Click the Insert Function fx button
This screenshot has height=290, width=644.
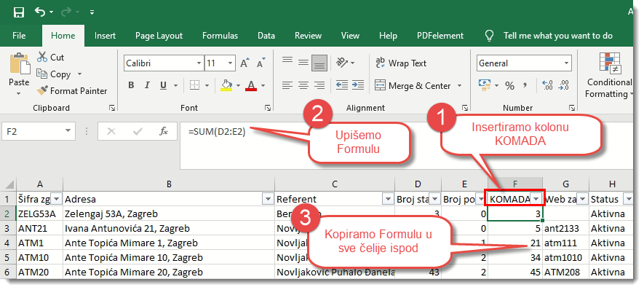click(x=164, y=132)
